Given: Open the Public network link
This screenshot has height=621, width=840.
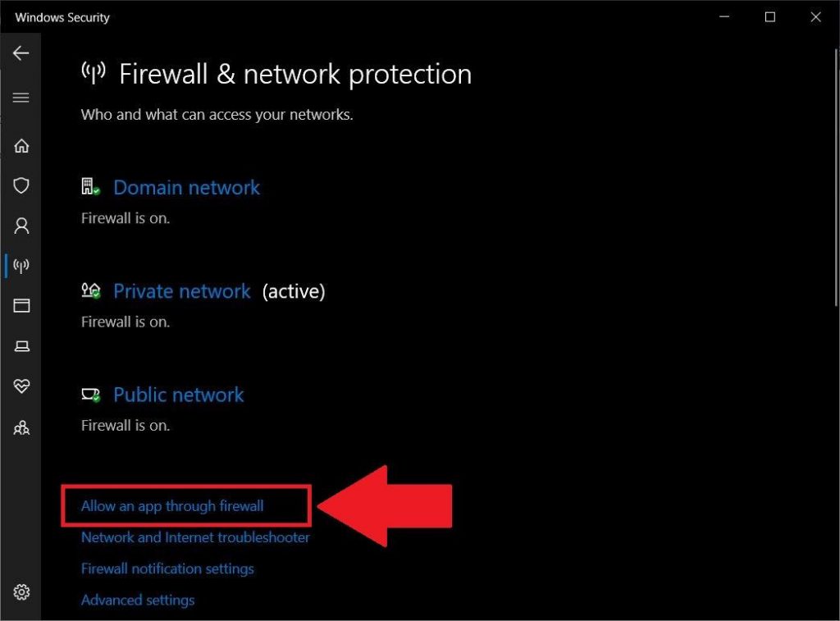Looking at the screenshot, I should [x=178, y=395].
